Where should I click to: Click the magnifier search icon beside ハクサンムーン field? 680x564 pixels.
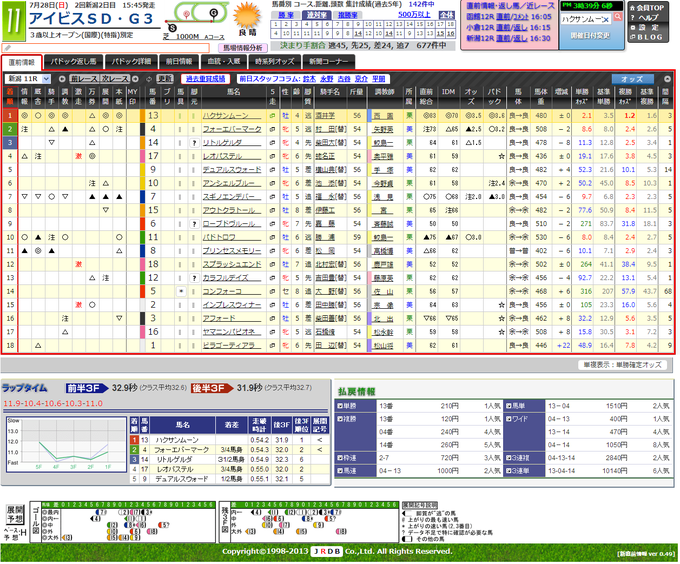coord(618,17)
